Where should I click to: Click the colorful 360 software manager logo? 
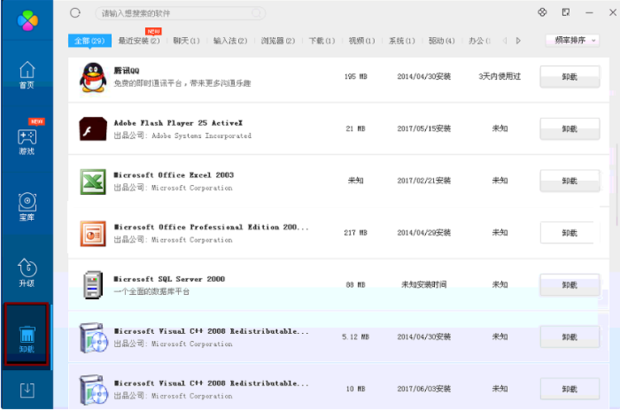[27, 20]
